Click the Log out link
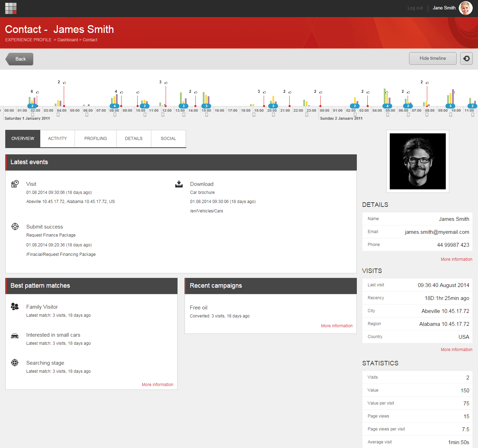 415,8
